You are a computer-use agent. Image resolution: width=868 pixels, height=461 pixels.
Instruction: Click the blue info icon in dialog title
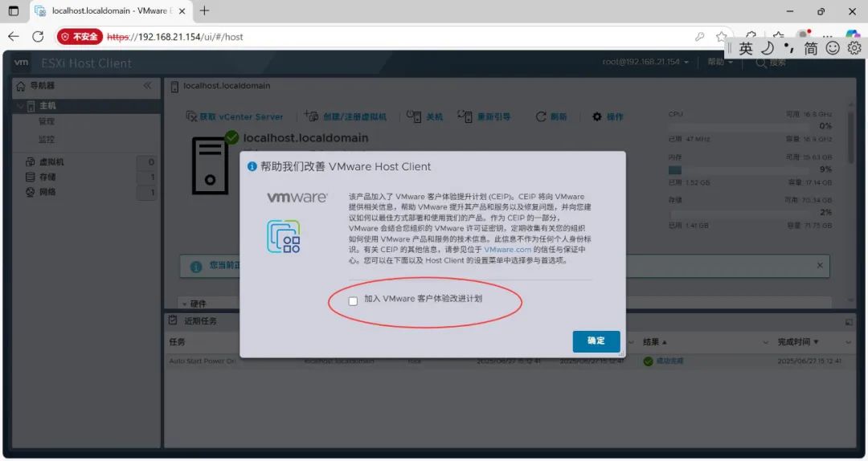click(252, 166)
